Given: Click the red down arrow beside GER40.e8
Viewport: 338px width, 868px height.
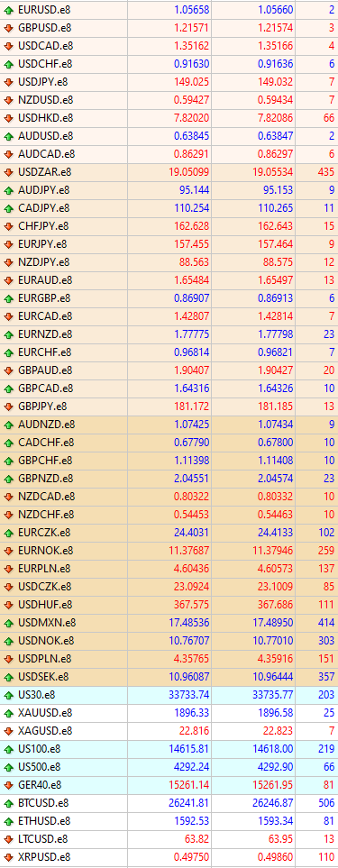Looking at the screenshot, I should click(x=8, y=785).
